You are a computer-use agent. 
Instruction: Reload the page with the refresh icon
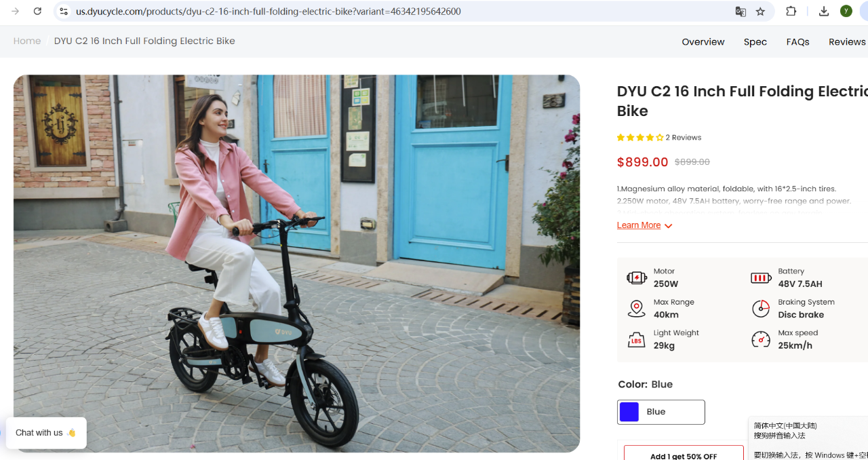tap(38, 12)
